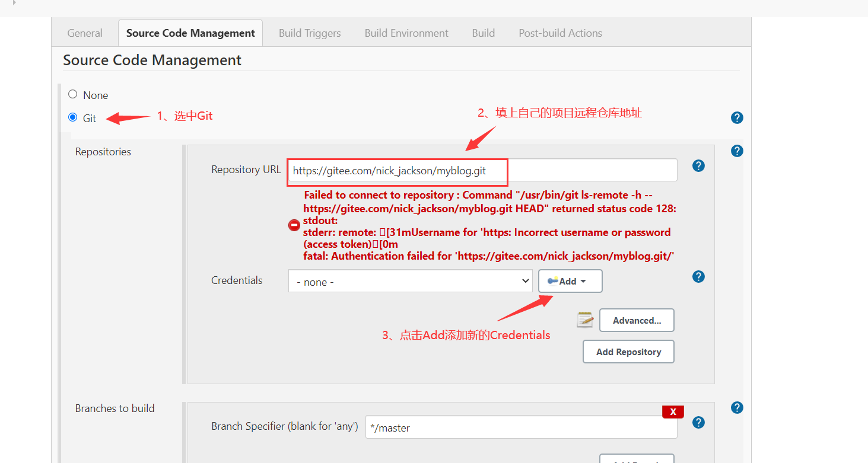Viewport: 868px width, 463px height.
Task: Open help for Repository URL field
Action: coord(698,166)
